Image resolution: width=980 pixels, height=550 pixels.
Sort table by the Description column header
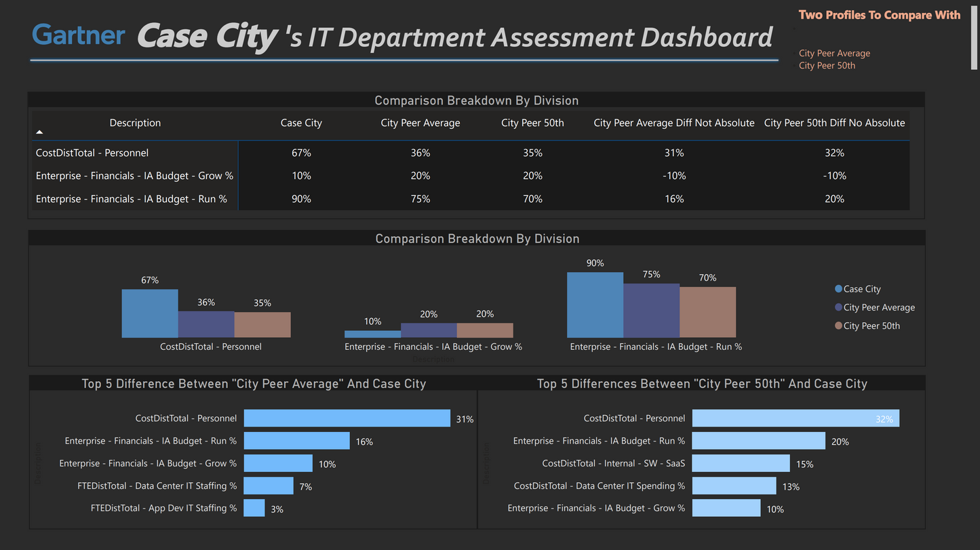pos(135,123)
